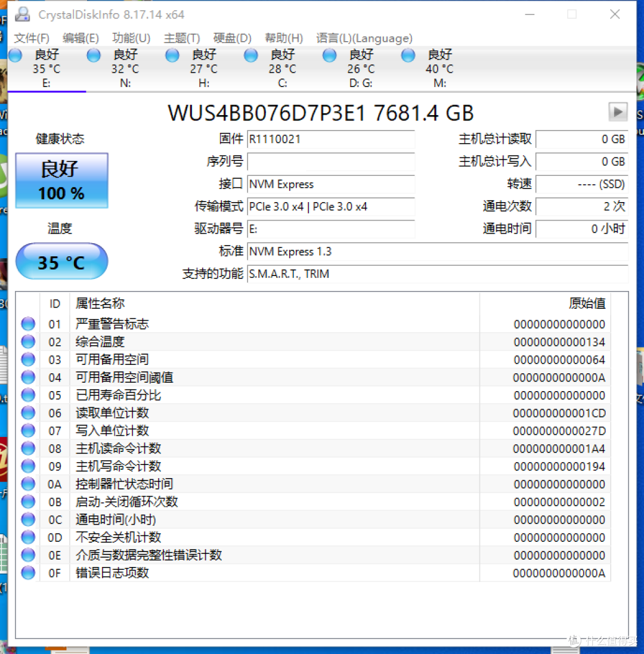Click the 固件 firmware field showing R1110021
644x654 pixels.
tap(331, 139)
